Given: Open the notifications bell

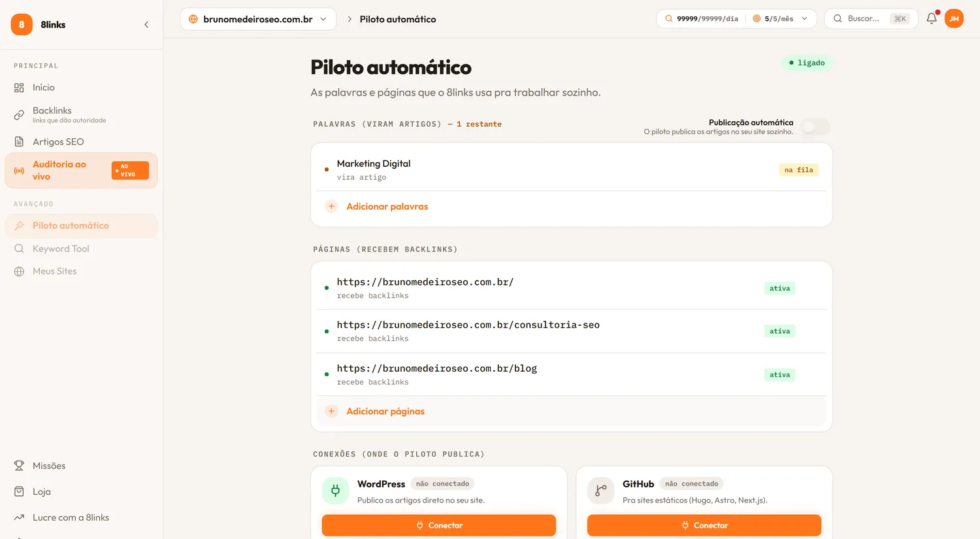Looking at the screenshot, I should tap(932, 18).
